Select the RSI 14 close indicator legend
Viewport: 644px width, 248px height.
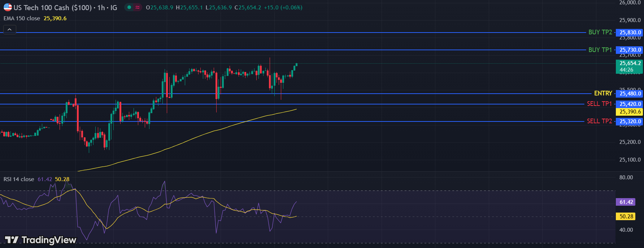[x=19, y=179]
